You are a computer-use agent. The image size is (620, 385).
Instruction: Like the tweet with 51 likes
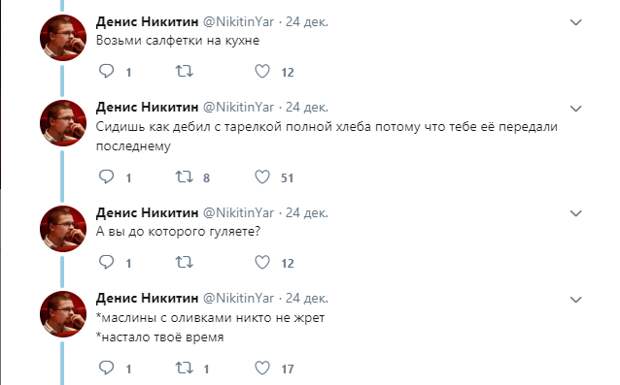click(x=262, y=177)
